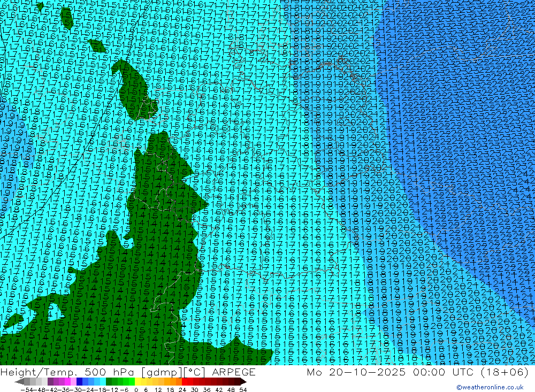
Task: Click the 54 legend scale value
Action: (243, 390)
